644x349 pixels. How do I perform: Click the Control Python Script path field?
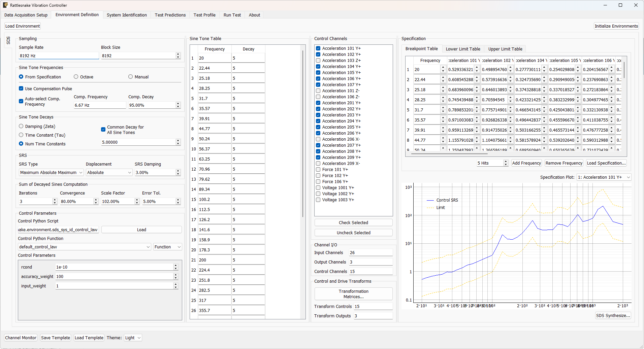58,230
